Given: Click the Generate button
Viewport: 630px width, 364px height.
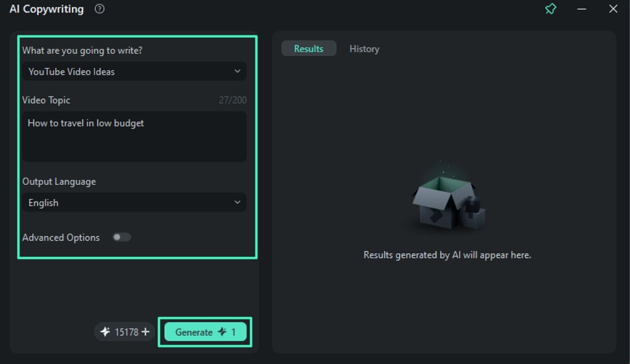Looking at the screenshot, I should pyautogui.click(x=205, y=332).
